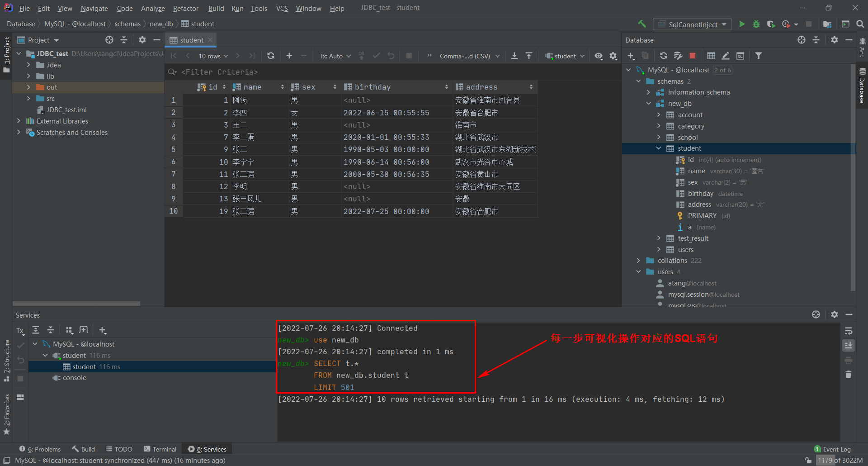Debug the SqlCannotInject configuration

756,24
